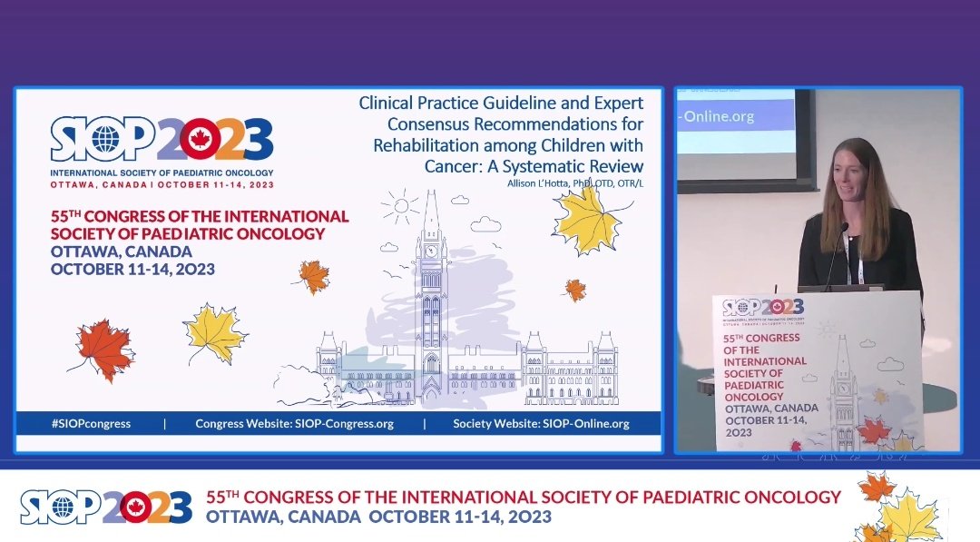Click "OTTAWA, CANADA" in the slide's left text block
Viewport: 980px width, 542px height.
(122, 251)
